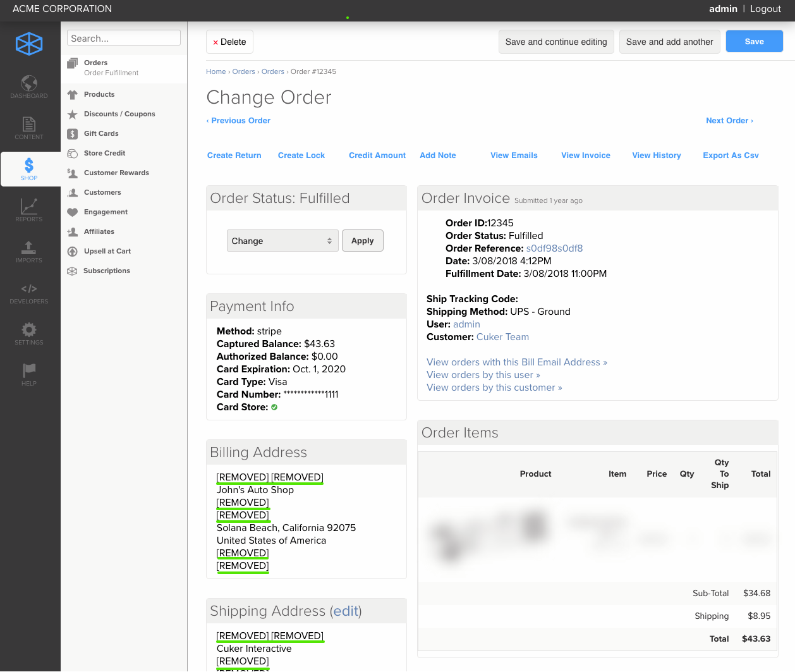Screen dimensions: 795x672
Task: Open the Engagement menu item
Action: pyautogui.click(x=106, y=212)
